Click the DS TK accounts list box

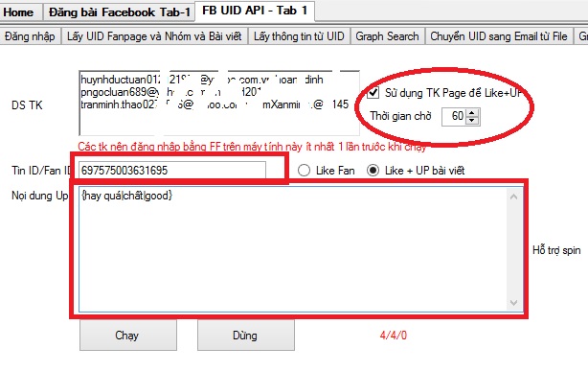coord(219,103)
